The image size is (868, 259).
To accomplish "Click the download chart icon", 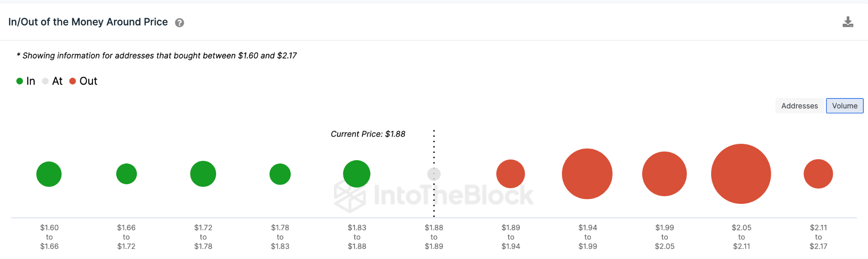I will [x=848, y=22].
